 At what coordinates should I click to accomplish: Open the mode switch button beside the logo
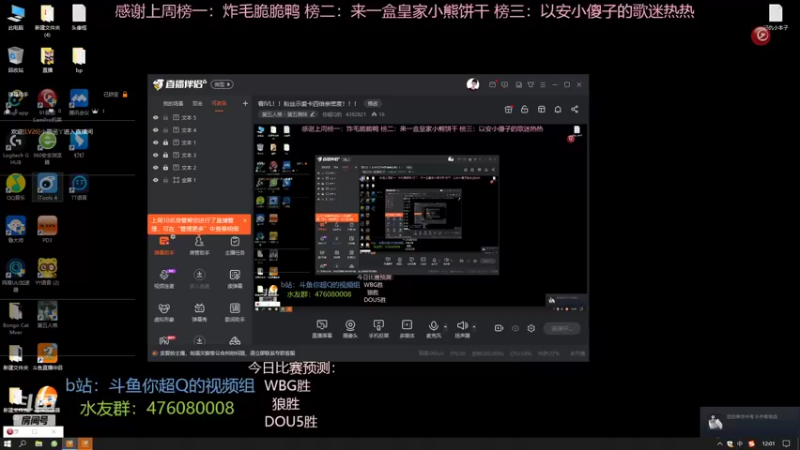tap(222, 84)
